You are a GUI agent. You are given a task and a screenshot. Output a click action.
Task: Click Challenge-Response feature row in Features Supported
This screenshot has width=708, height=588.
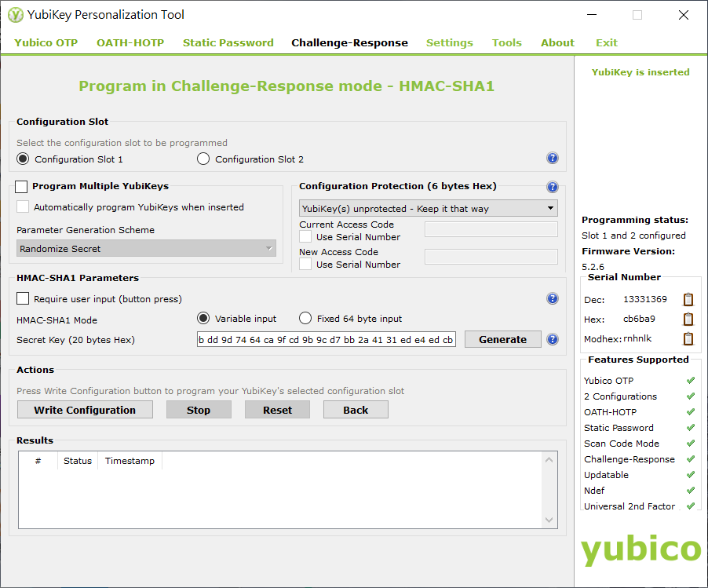point(639,459)
